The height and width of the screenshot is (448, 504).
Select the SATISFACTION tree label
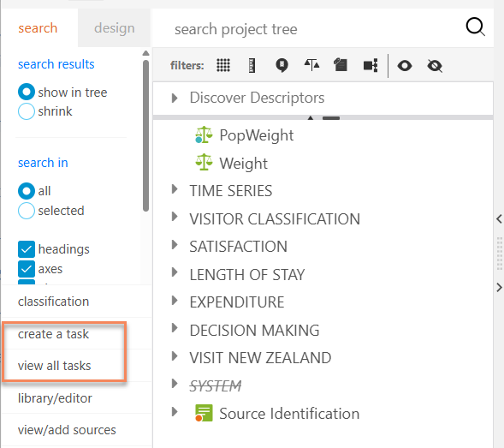pos(238,247)
